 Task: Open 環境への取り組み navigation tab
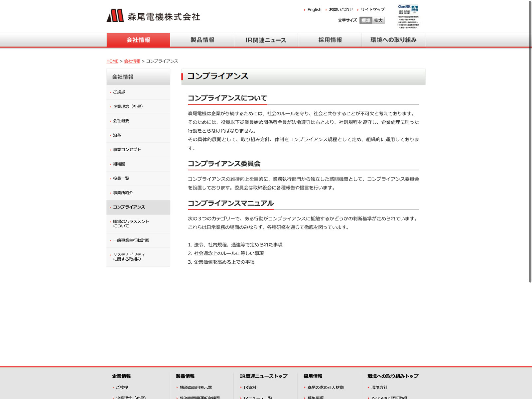[x=393, y=40]
